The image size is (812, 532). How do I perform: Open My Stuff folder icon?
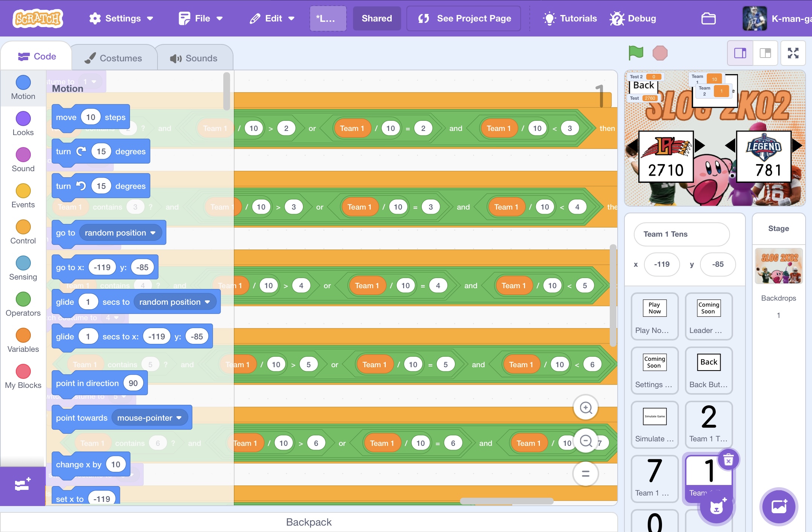709,18
